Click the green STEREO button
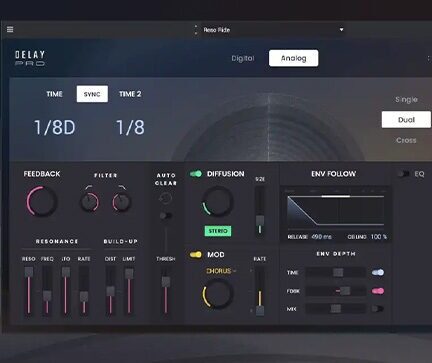This screenshot has width=432, height=363. [218, 231]
